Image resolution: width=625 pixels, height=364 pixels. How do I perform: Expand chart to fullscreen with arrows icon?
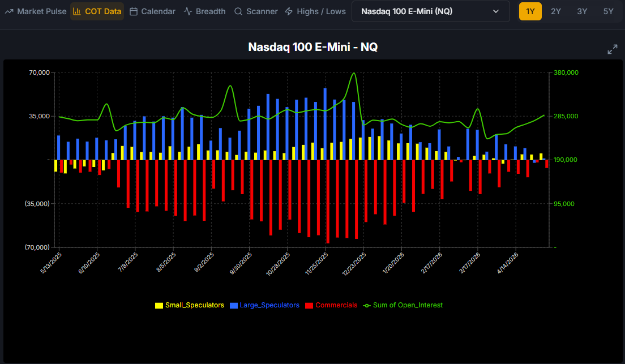pyautogui.click(x=612, y=49)
